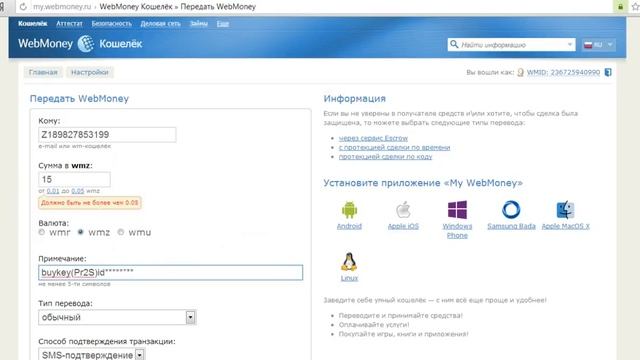This screenshot has height=360, width=640.
Task: Open the Безопасность menu item
Action: (x=112, y=24)
